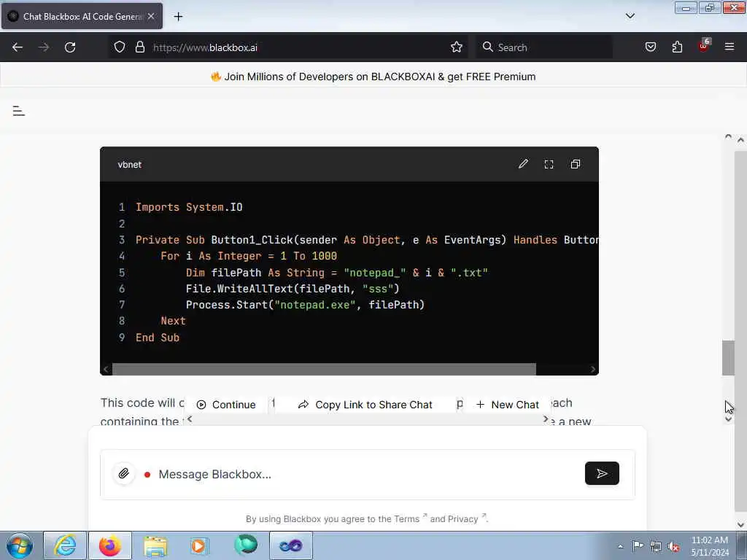The image size is (747, 560).
Task: Click the red recording dot indicator
Action: coord(147,474)
